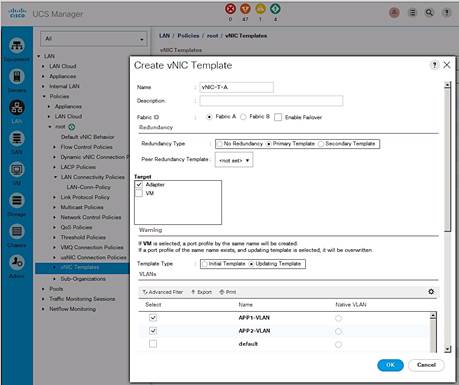Select No Redundancy option
Image resolution: width=459 pixels, height=385 pixels.
pos(219,144)
